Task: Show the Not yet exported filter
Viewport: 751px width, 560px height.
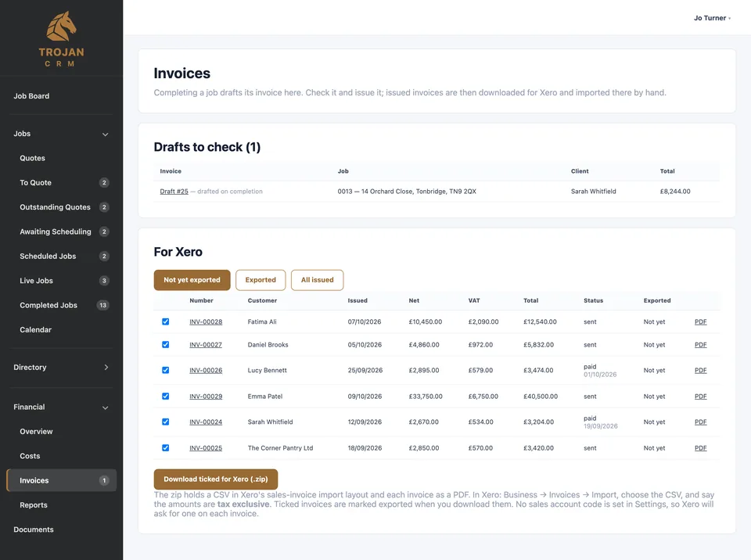Action: [192, 280]
